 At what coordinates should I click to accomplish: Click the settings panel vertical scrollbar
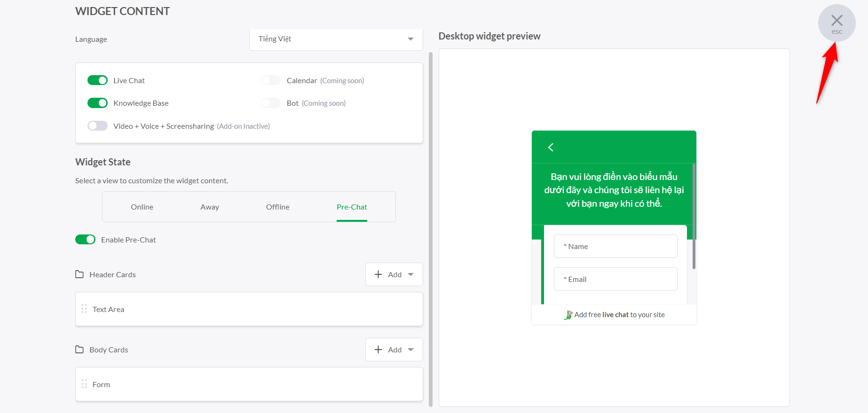coord(431,229)
